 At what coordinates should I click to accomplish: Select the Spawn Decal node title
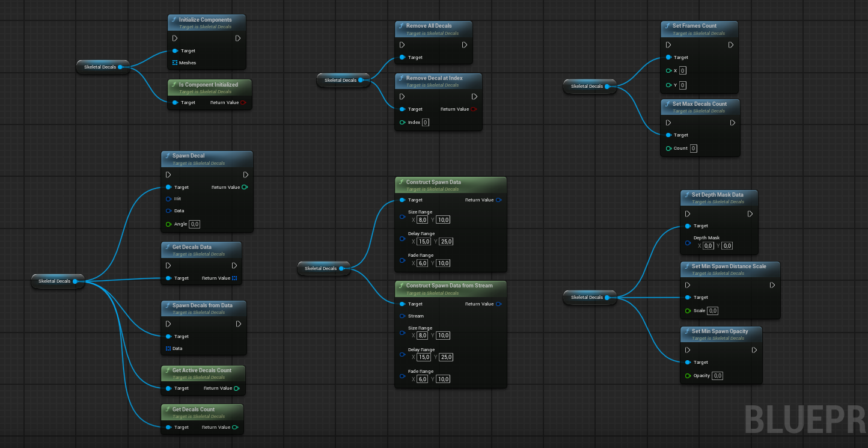(189, 156)
